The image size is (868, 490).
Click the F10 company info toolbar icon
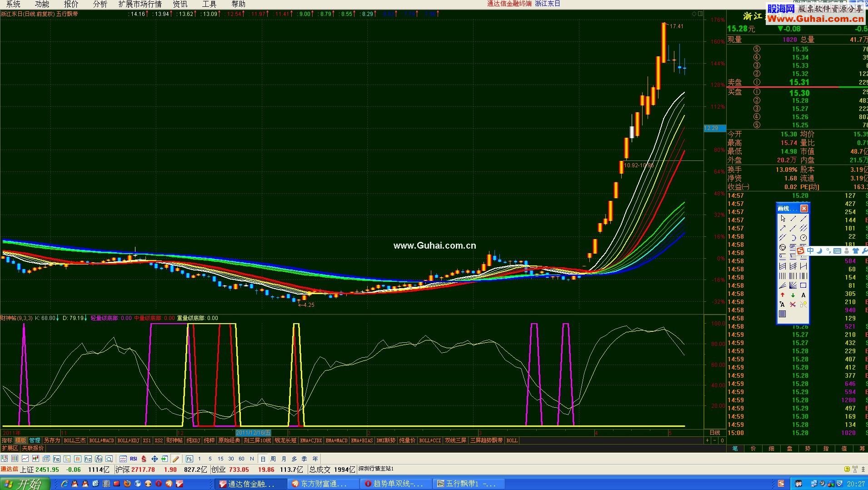tap(56, 459)
